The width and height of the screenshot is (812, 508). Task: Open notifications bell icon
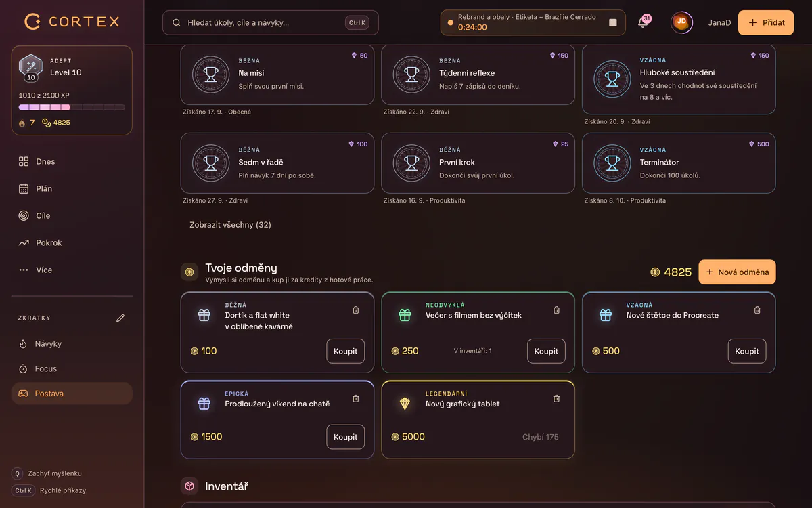[x=643, y=22]
